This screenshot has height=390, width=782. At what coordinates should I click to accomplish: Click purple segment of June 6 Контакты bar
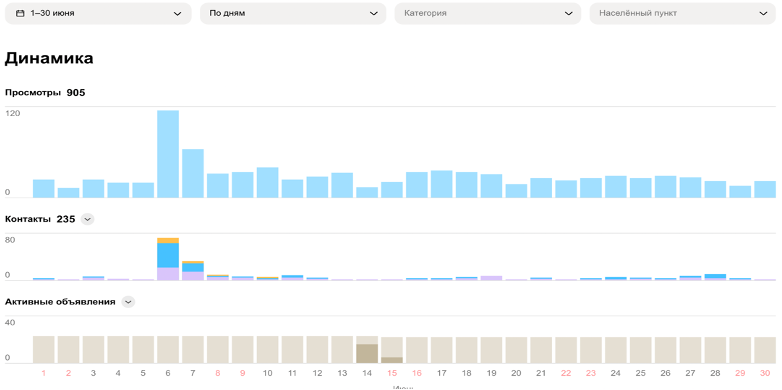(x=168, y=274)
